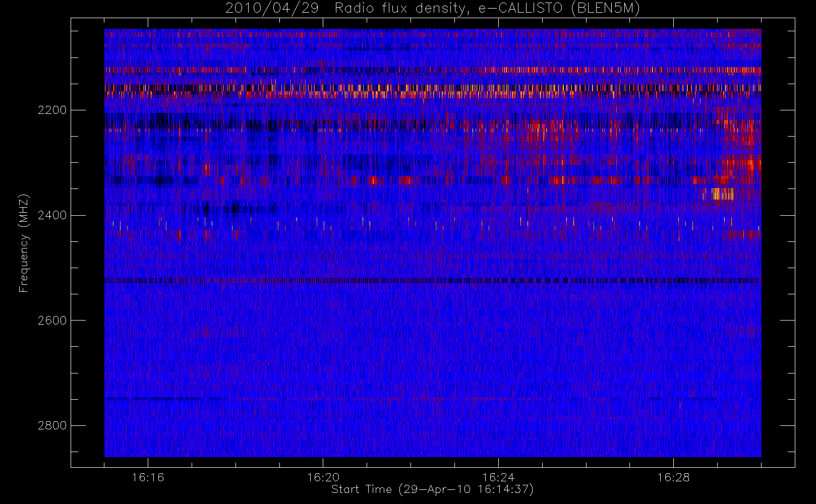Select the 2400 frequency tick label
The height and width of the screenshot is (504, 816).
[x=52, y=216]
